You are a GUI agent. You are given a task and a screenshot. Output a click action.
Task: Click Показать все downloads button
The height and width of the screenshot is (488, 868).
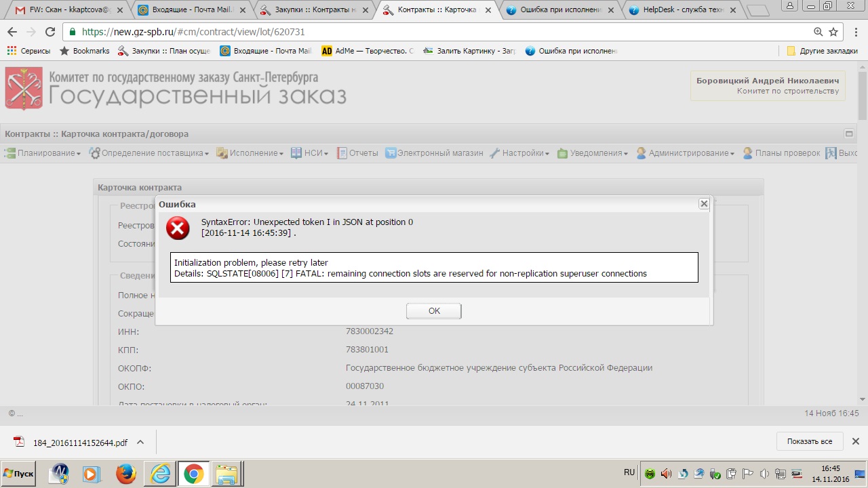(810, 441)
